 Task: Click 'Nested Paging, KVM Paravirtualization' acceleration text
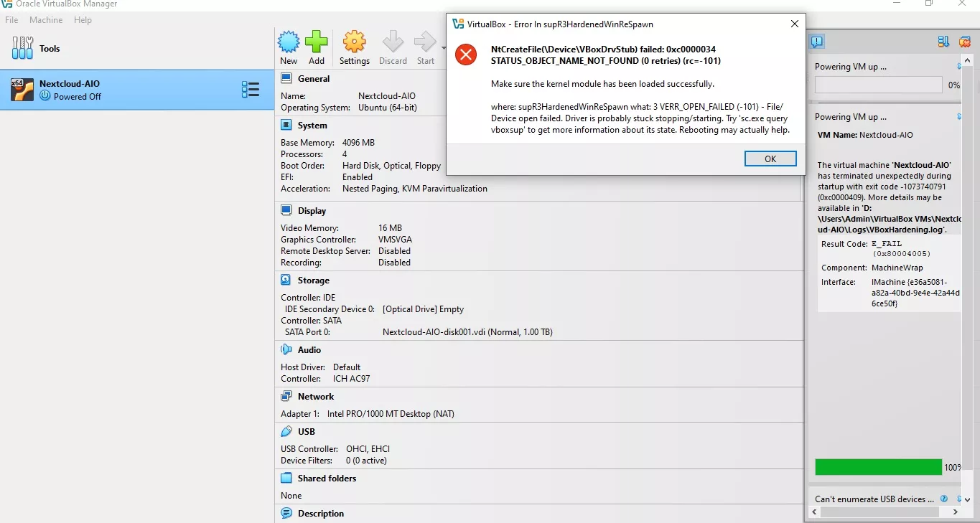click(x=415, y=189)
